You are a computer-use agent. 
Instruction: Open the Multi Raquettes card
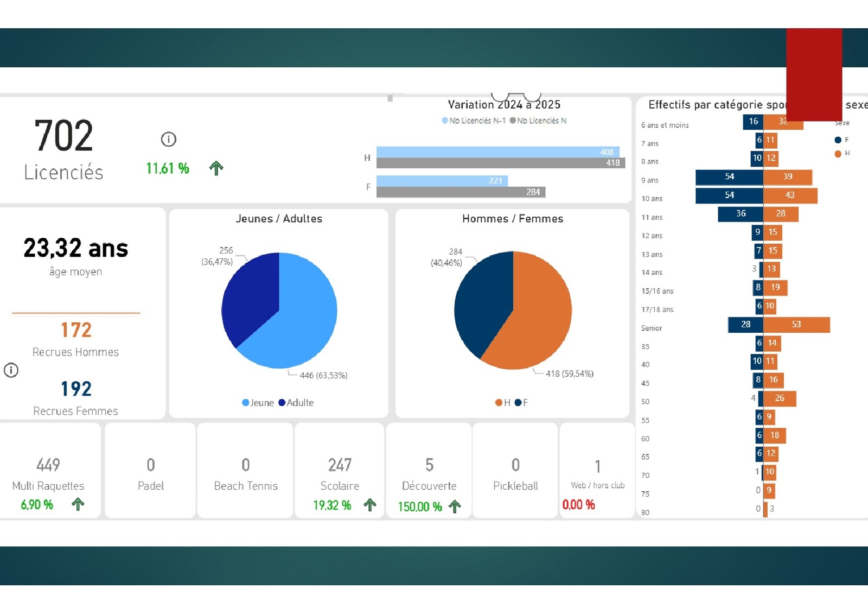tap(49, 471)
